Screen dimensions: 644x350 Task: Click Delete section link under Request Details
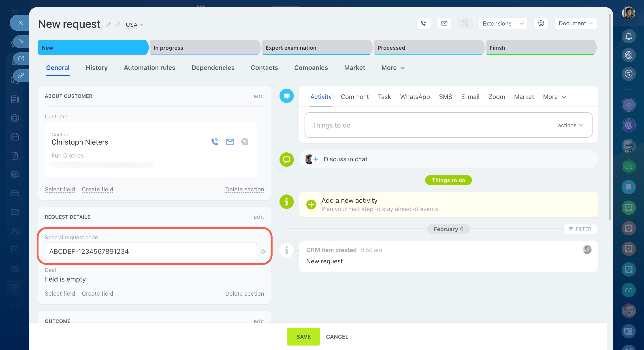point(245,294)
